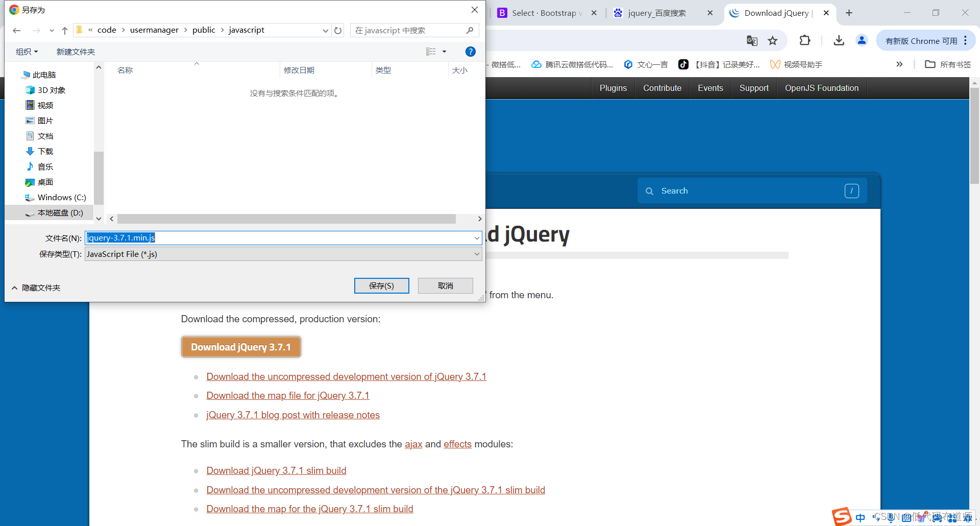Open Download the map file for jQuery link
Viewport: 980px width, 526px height.
288,395
